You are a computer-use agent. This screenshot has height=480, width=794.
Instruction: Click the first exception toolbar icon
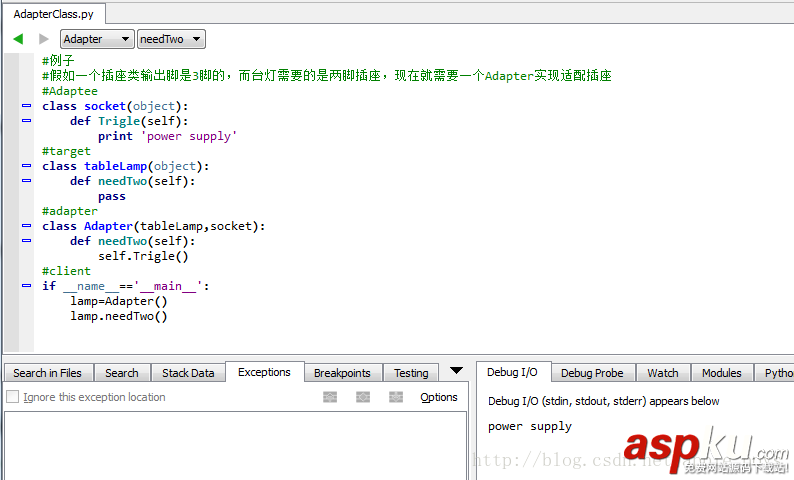point(330,397)
